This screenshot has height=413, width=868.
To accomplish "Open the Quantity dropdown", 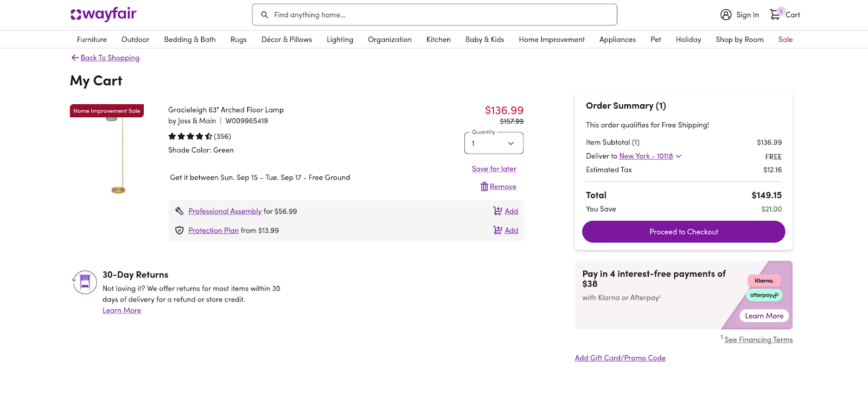I will (x=494, y=143).
